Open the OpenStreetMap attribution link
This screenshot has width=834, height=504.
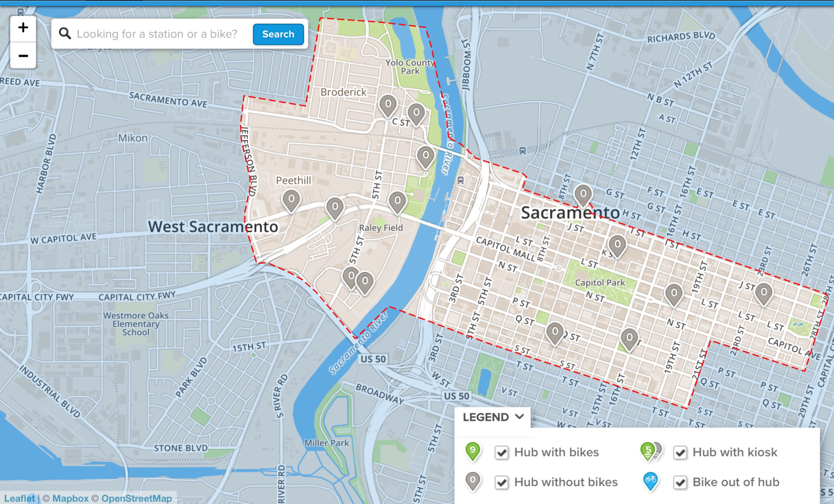pyautogui.click(x=136, y=498)
